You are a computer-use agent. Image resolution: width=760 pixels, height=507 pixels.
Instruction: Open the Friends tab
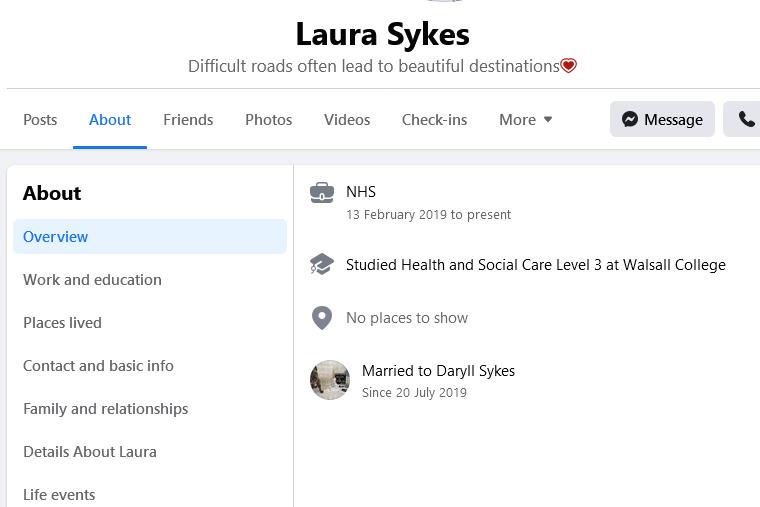(188, 119)
